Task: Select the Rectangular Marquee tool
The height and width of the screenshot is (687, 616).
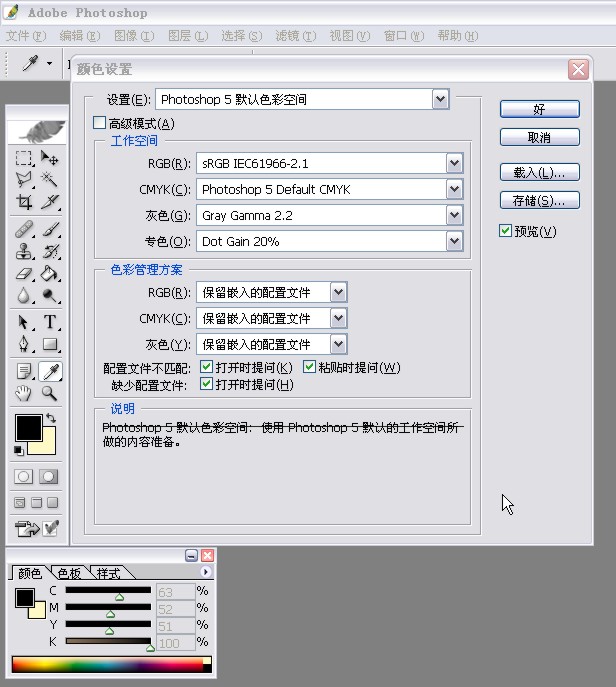Action: click(24, 158)
